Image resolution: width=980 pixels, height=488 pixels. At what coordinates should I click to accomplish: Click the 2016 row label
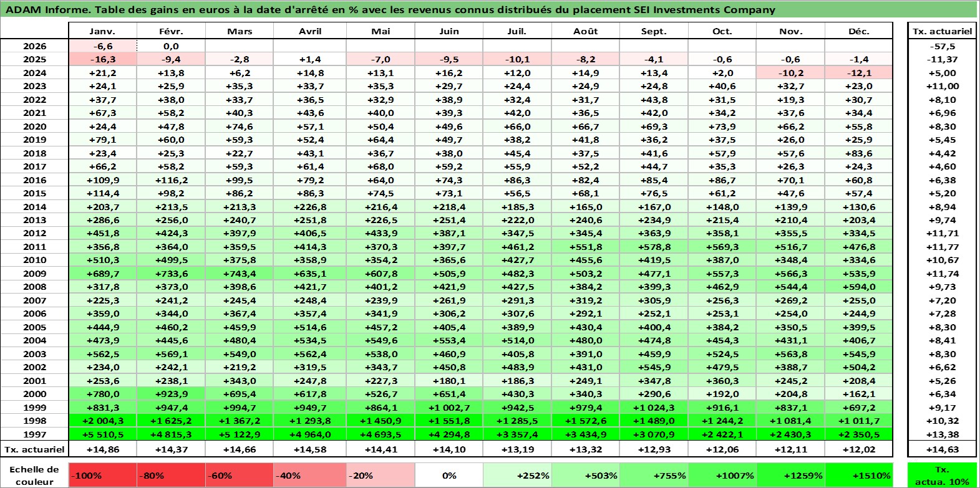34,180
